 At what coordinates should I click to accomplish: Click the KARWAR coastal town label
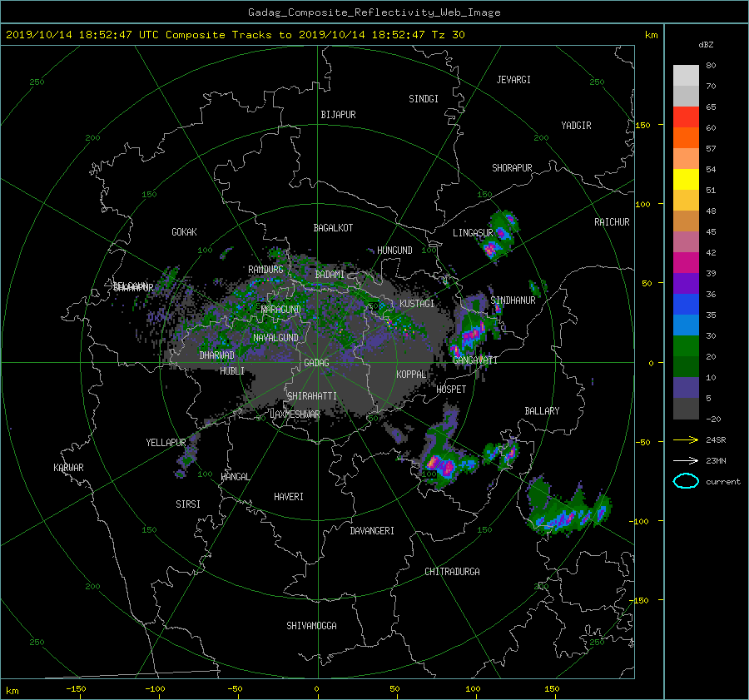[68, 468]
